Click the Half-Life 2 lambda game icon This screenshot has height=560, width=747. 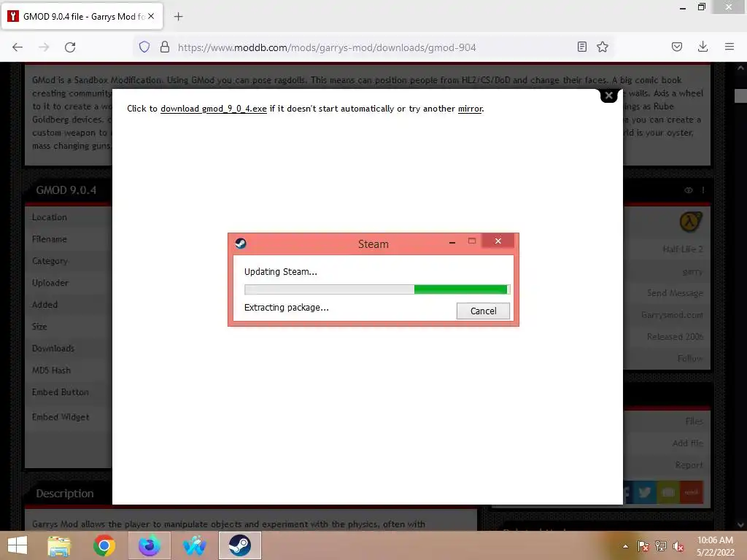click(690, 222)
